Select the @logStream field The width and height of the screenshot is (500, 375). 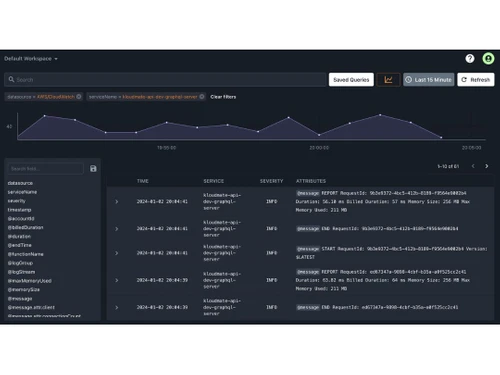pyautogui.click(x=21, y=272)
